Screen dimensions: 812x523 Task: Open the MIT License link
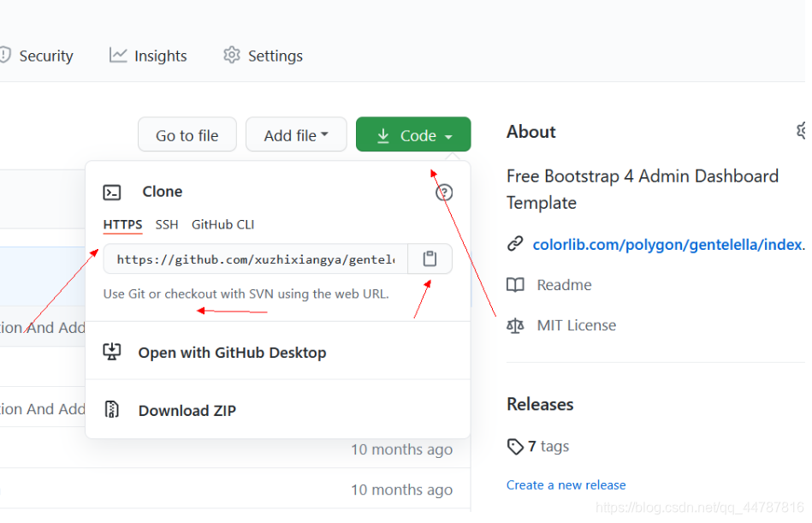click(x=577, y=325)
